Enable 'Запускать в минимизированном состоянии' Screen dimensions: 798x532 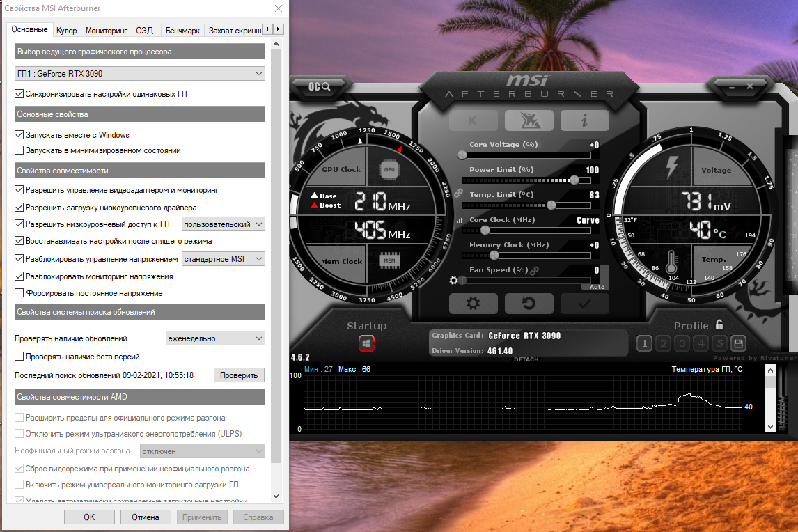[x=19, y=150]
